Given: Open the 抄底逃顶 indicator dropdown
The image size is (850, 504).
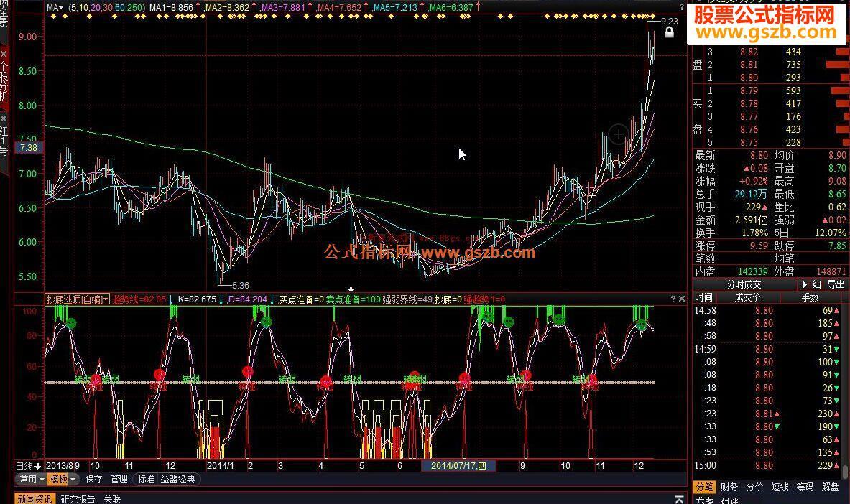Looking at the screenshot, I should [77, 299].
